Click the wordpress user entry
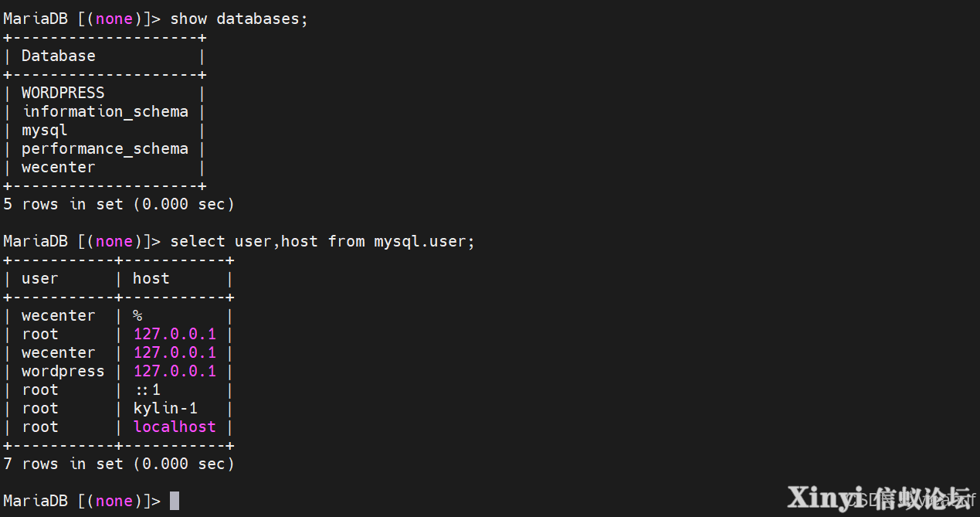980x517 pixels. (63, 371)
